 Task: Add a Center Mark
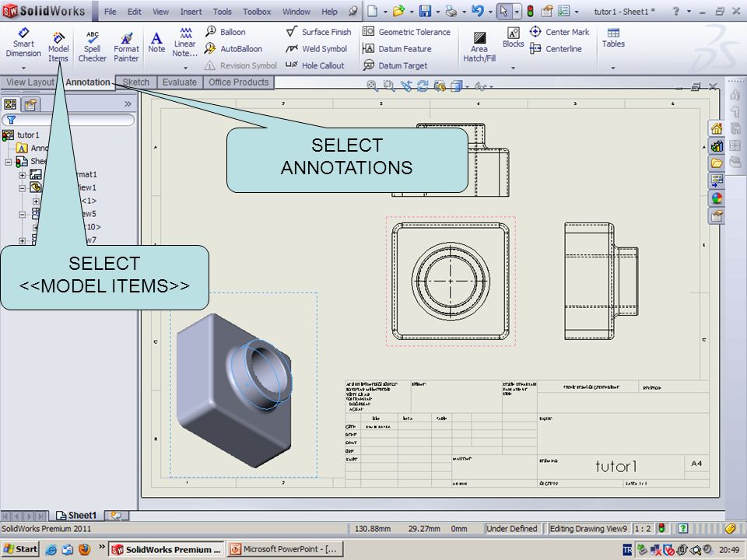[559, 32]
